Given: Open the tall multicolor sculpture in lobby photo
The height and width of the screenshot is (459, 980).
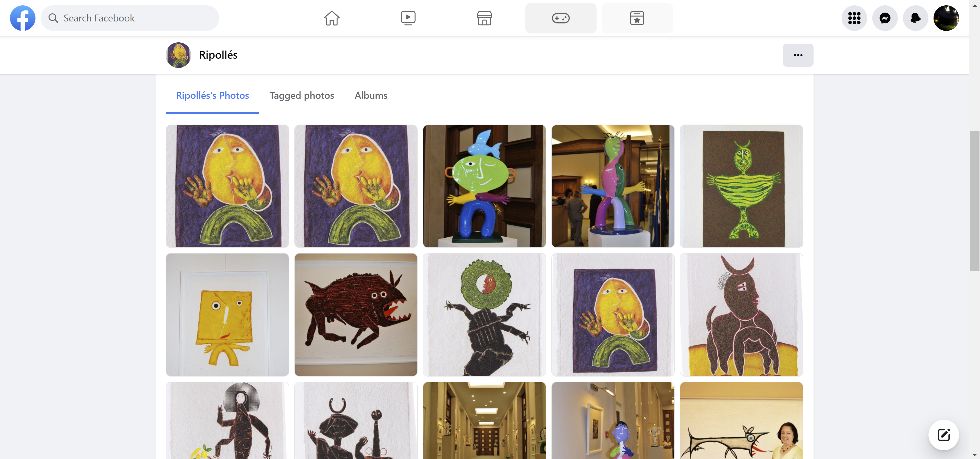Looking at the screenshot, I should [x=613, y=186].
